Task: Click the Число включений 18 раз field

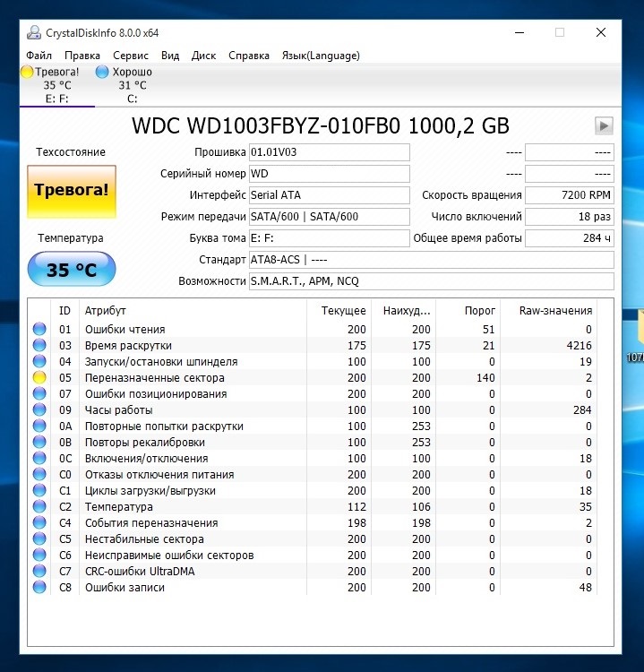Action: click(x=570, y=217)
